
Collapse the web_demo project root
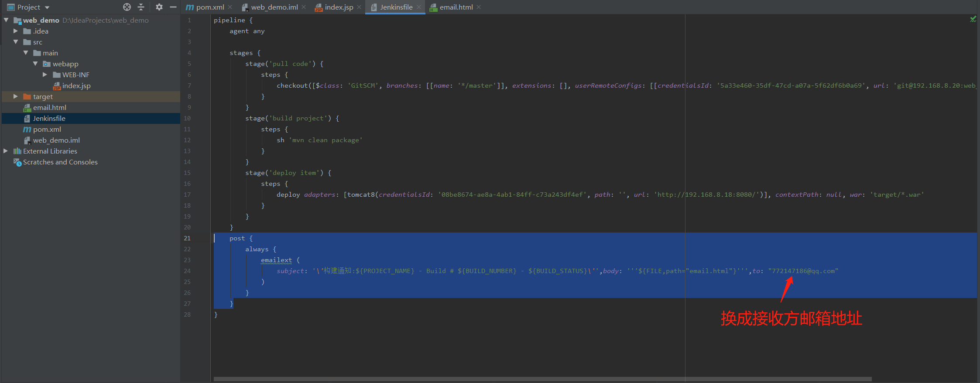point(6,20)
